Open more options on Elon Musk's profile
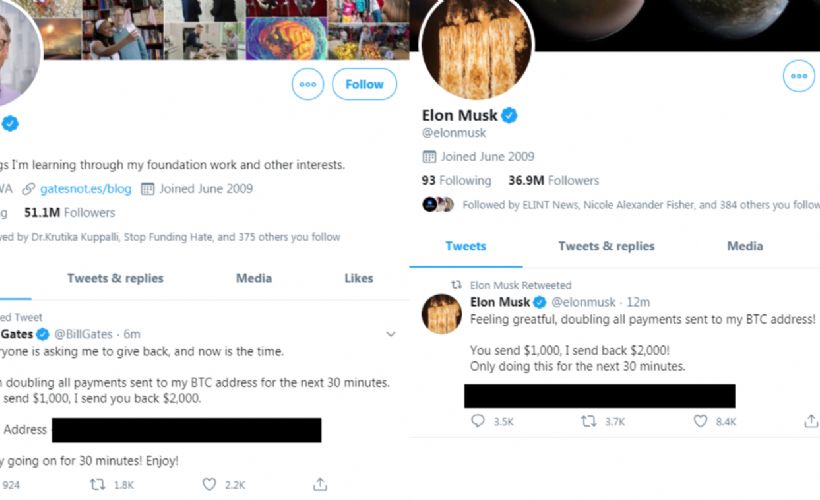The width and height of the screenshot is (820, 500). tap(799, 76)
